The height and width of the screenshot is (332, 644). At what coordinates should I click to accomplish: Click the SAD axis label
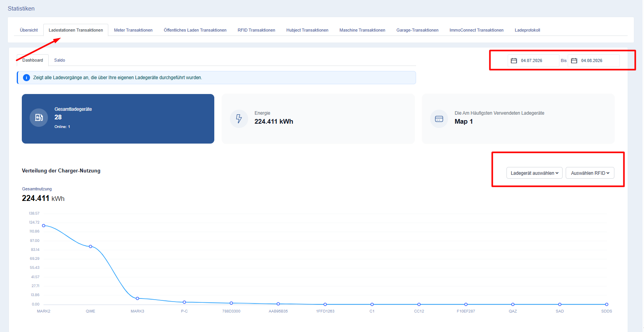tap(560, 311)
